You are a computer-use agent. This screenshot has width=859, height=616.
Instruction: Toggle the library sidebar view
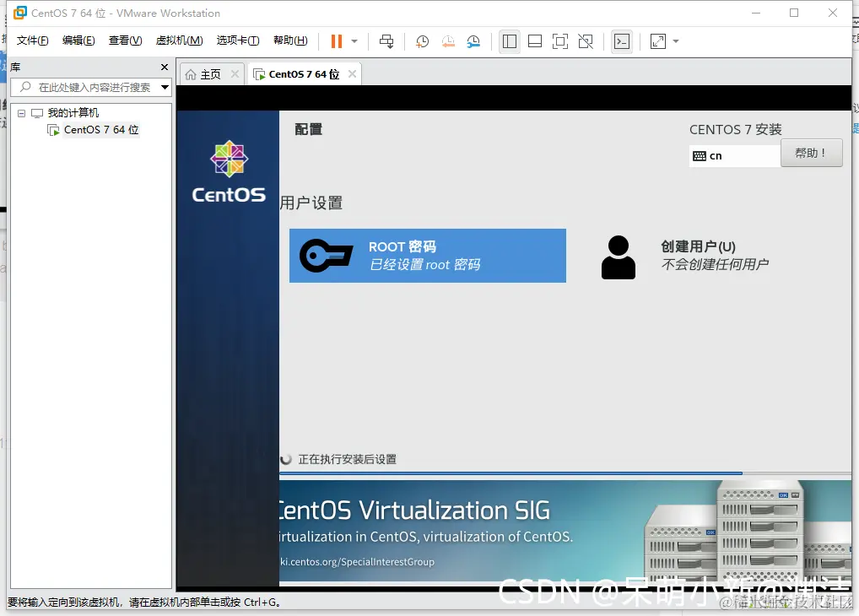[510, 41]
